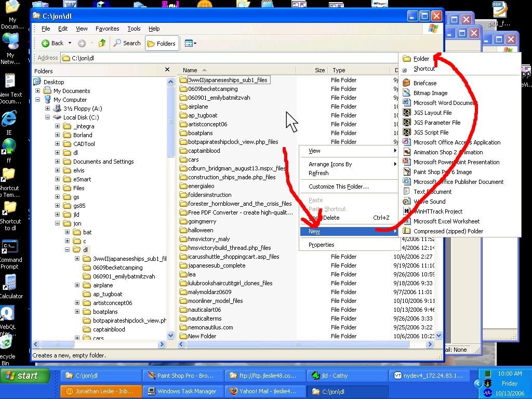Toggle the Folders pane button
The width and height of the screenshot is (532, 399).
[x=161, y=44]
